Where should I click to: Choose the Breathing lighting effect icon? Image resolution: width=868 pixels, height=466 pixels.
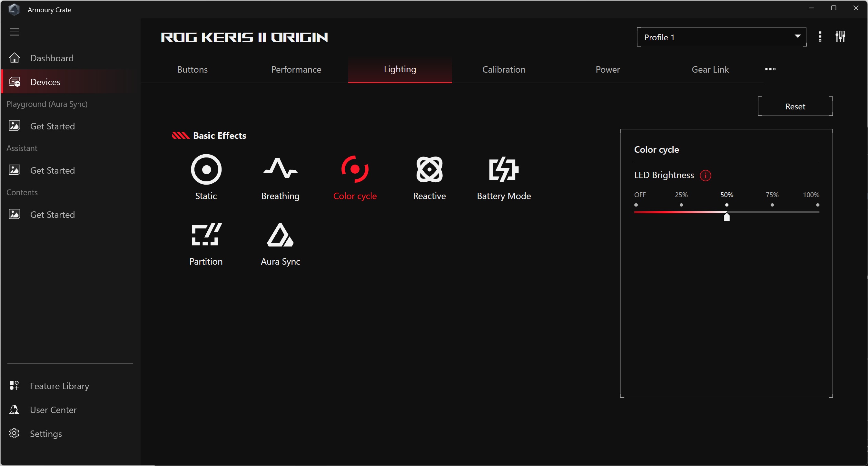click(x=280, y=168)
